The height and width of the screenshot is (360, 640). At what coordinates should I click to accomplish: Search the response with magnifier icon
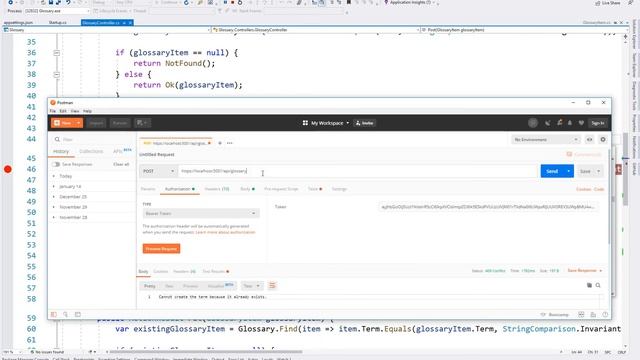pos(598,285)
